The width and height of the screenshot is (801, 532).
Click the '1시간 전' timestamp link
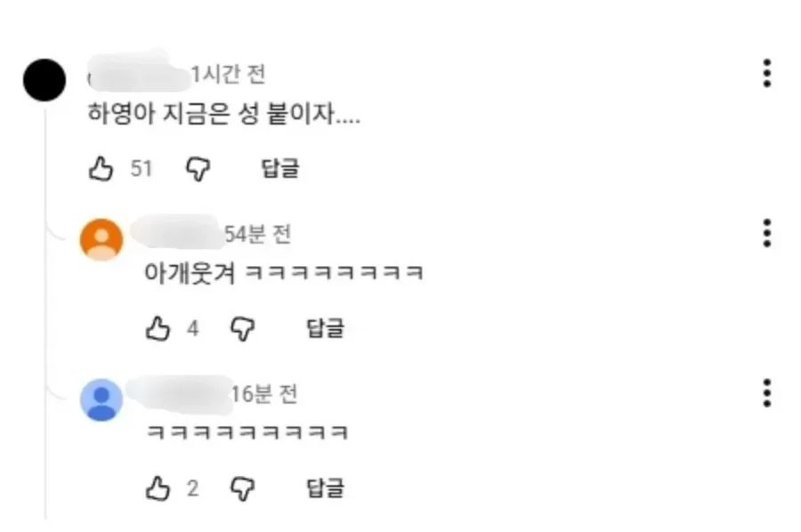click(229, 75)
